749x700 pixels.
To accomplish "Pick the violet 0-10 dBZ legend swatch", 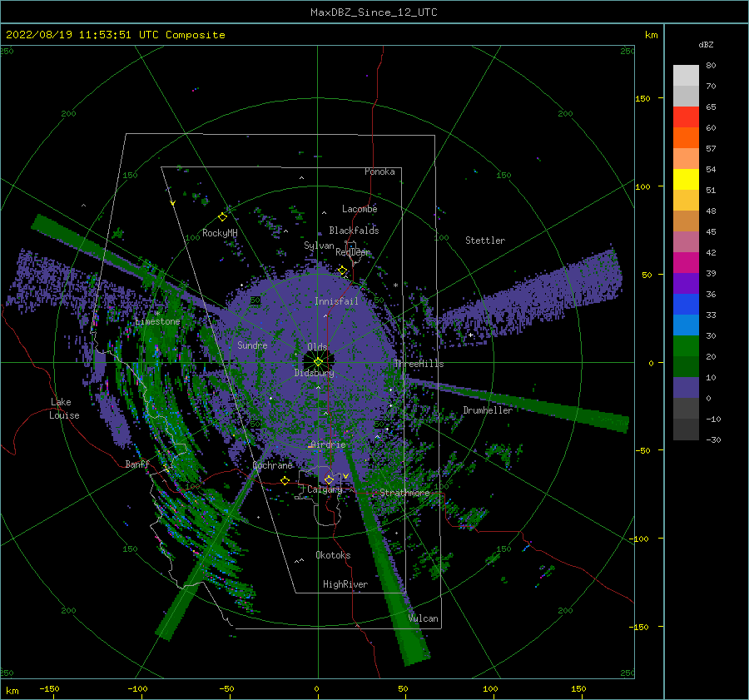I will (x=686, y=388).
